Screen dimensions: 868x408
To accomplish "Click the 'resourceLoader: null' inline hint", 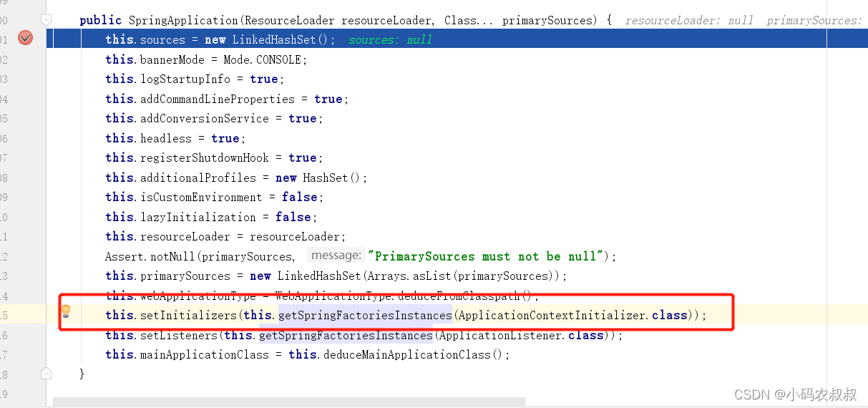I will 688,20.
